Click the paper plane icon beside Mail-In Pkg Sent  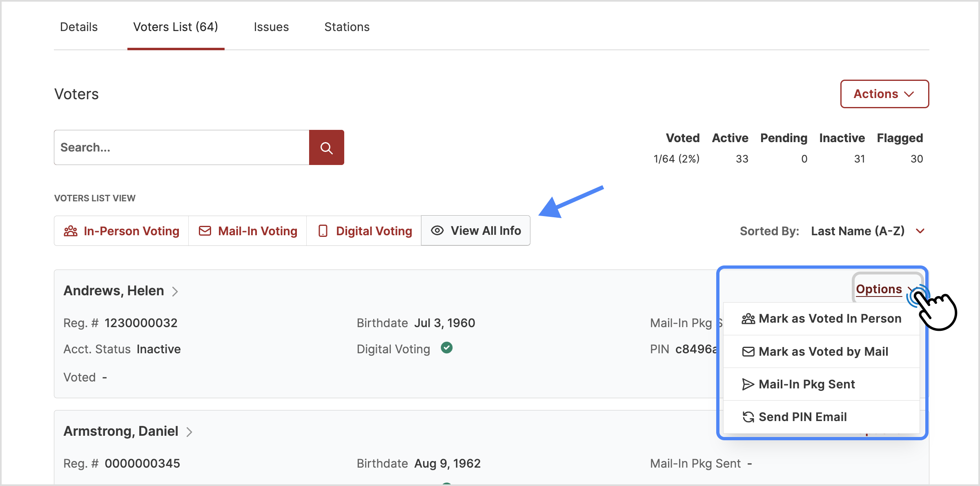click(748, 384)
